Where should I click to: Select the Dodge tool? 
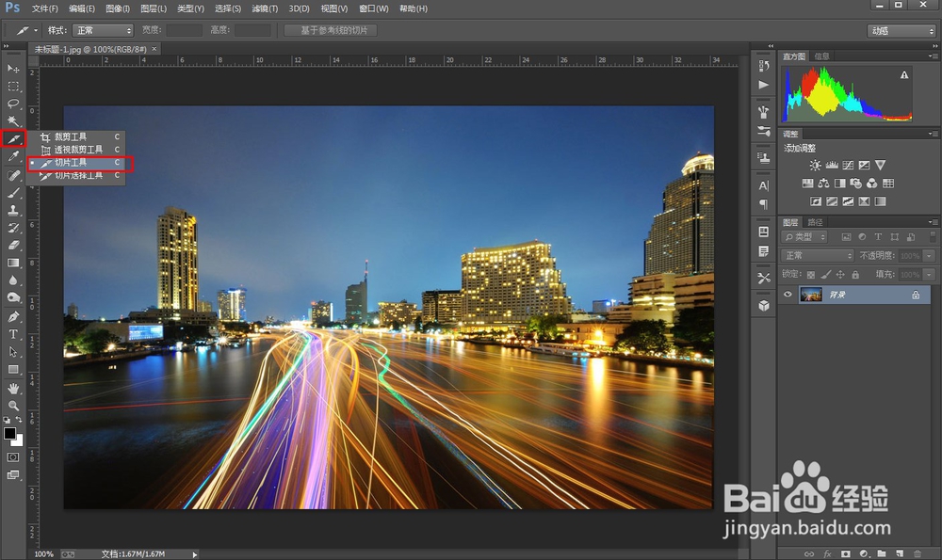13,297
